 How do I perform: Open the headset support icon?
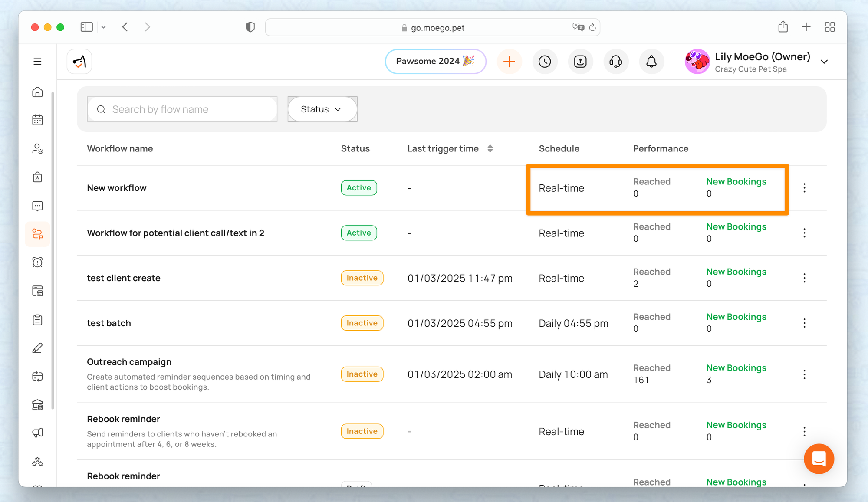click(x=615, y=62)
